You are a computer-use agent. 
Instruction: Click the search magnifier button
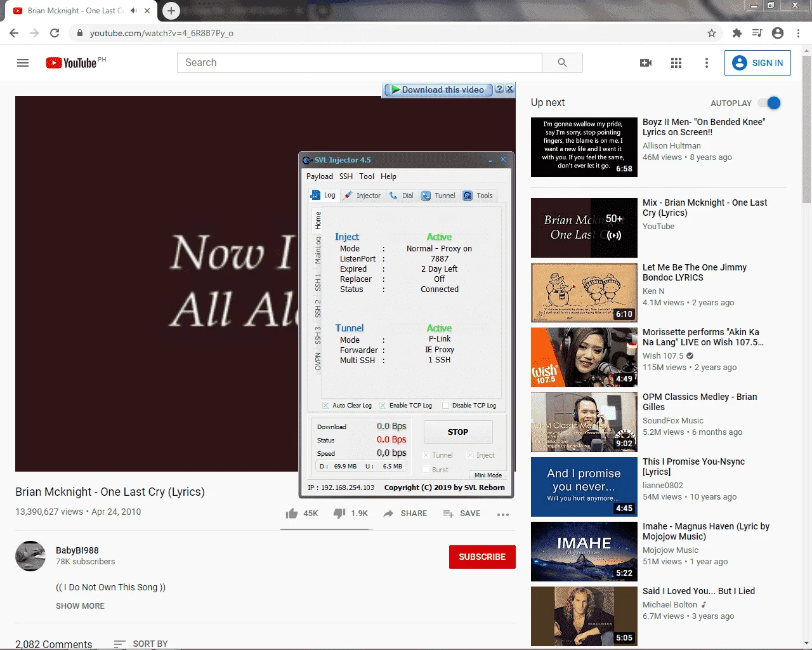click(562, 63)
